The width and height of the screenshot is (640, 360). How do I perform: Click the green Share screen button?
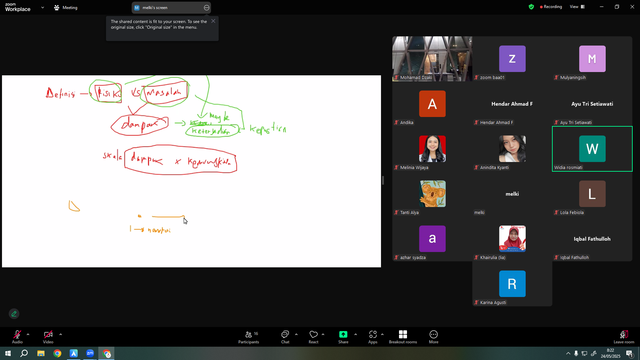click(343, 337)
